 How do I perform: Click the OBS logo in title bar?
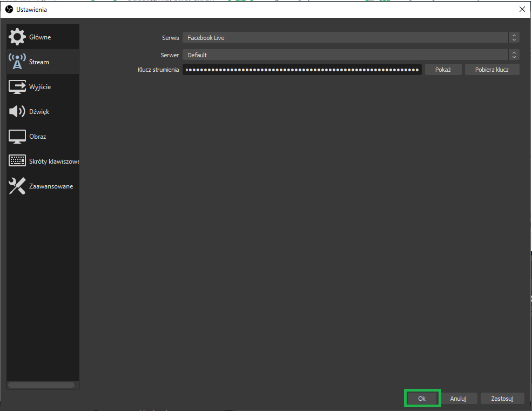click(9, 9)
